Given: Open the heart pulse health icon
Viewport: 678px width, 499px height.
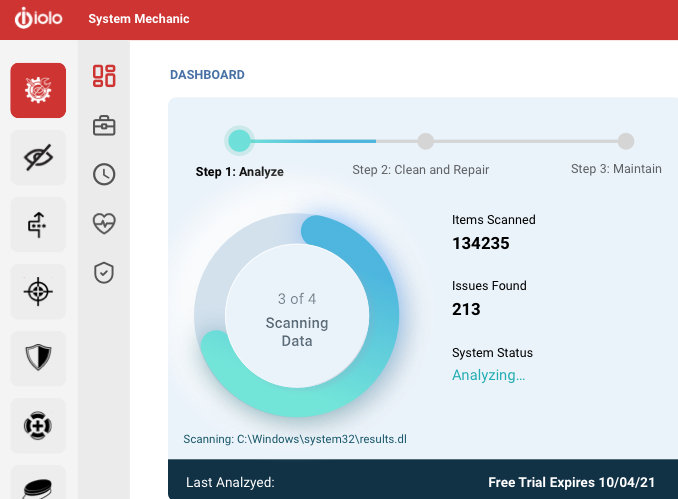Looking at the screenshot, I should pos(104,224).
